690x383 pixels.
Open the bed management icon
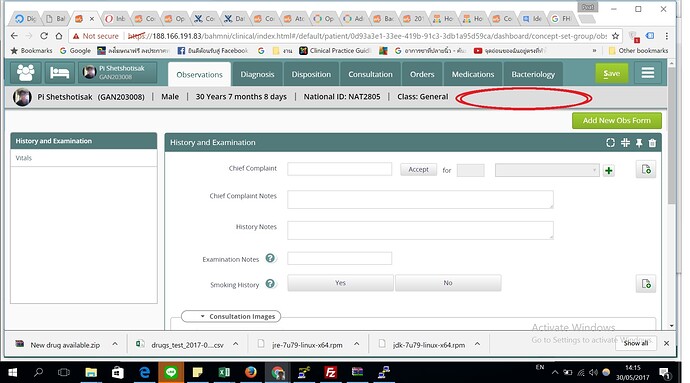point(59,73)
